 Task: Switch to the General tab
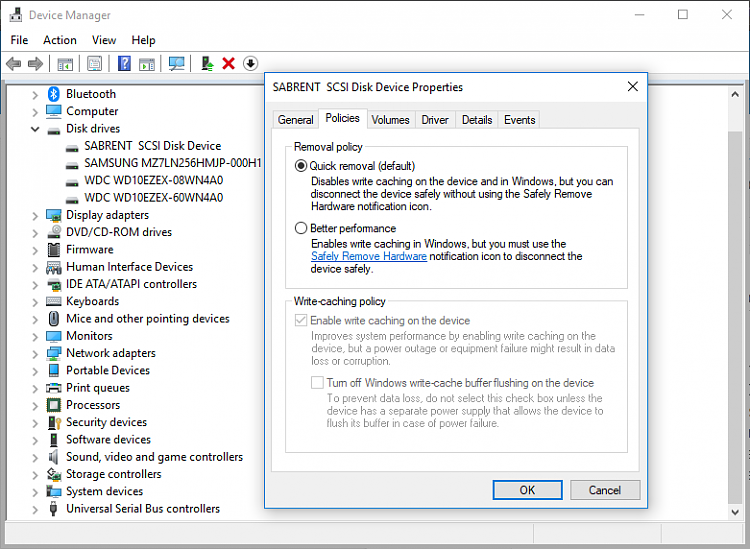296,120
